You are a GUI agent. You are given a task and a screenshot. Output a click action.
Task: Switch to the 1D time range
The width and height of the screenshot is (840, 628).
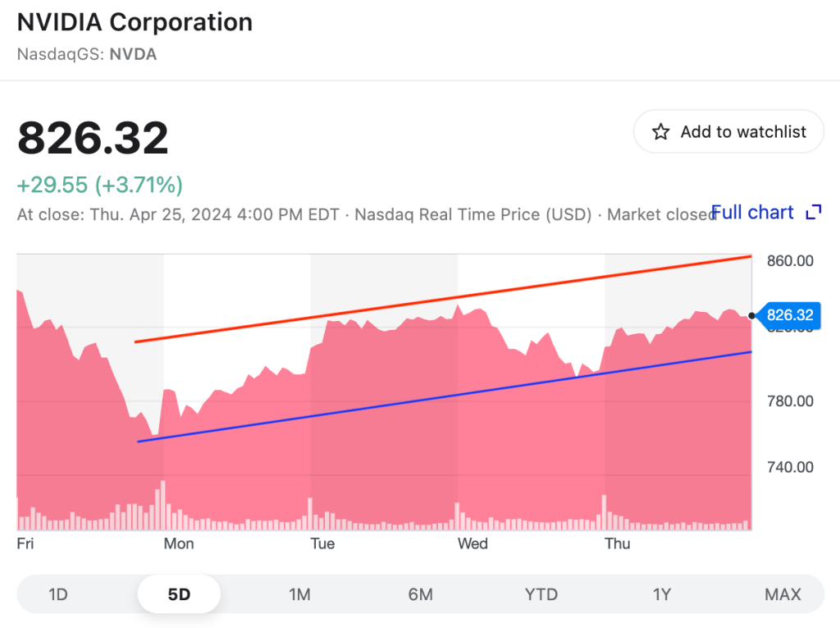coord(58,594)
